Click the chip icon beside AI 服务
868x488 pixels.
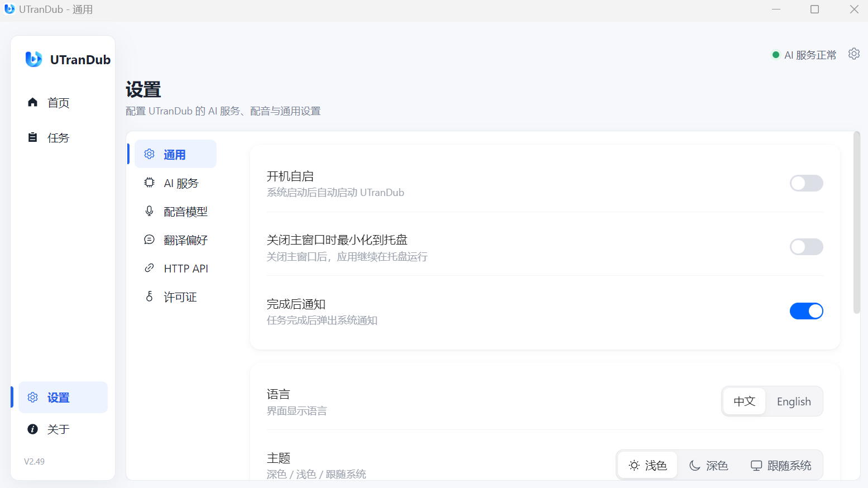149,183
